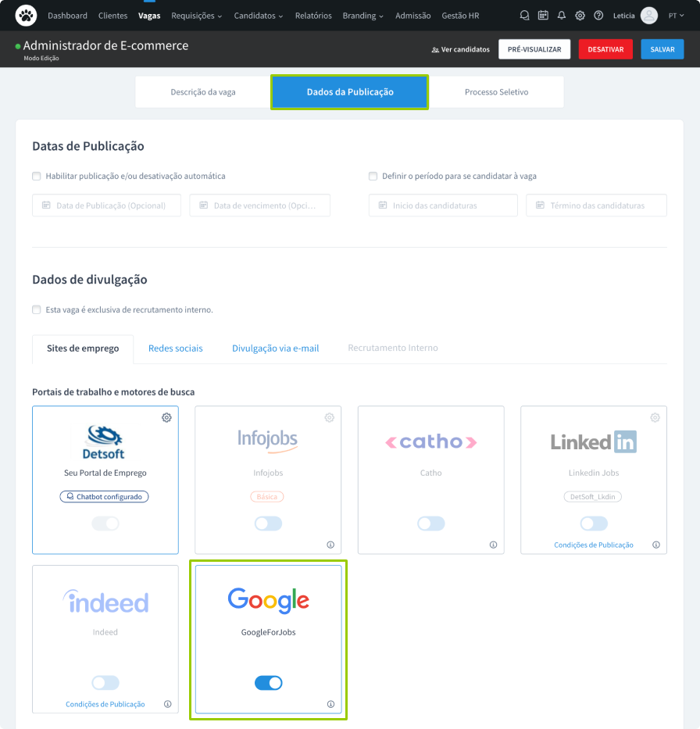Click the paw logo home icon
700x729 pixels.
[26, 16]
